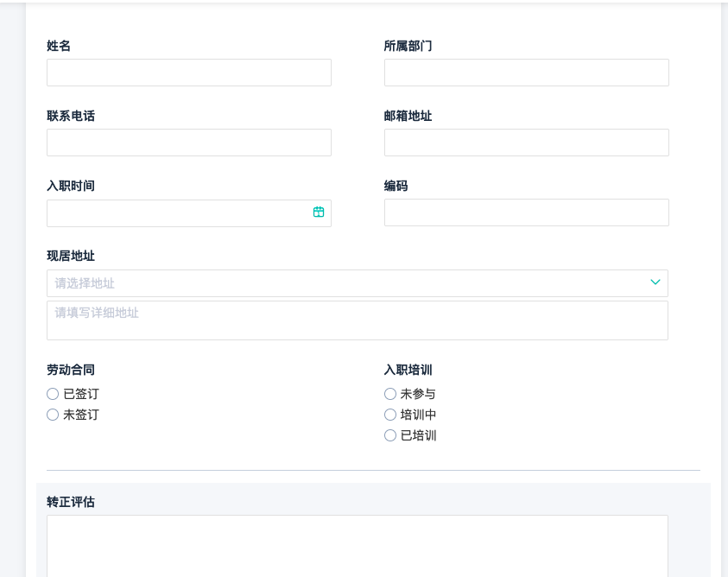The width and height of the screenshot is (728, 577).
Task: Click the 已签订 label text
Action: [81, 394]
